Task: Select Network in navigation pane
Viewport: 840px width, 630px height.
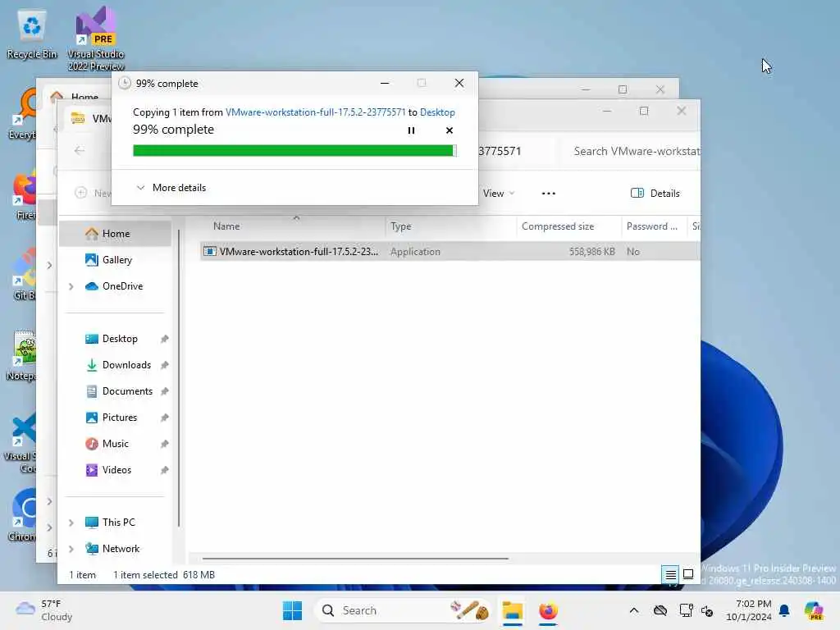Action: [121, 549]
